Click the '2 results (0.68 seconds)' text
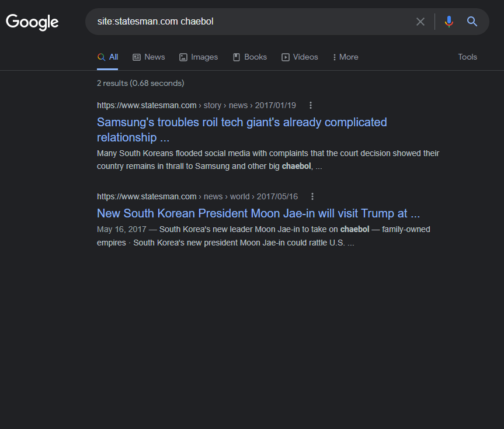 click(x=141, y=83)
